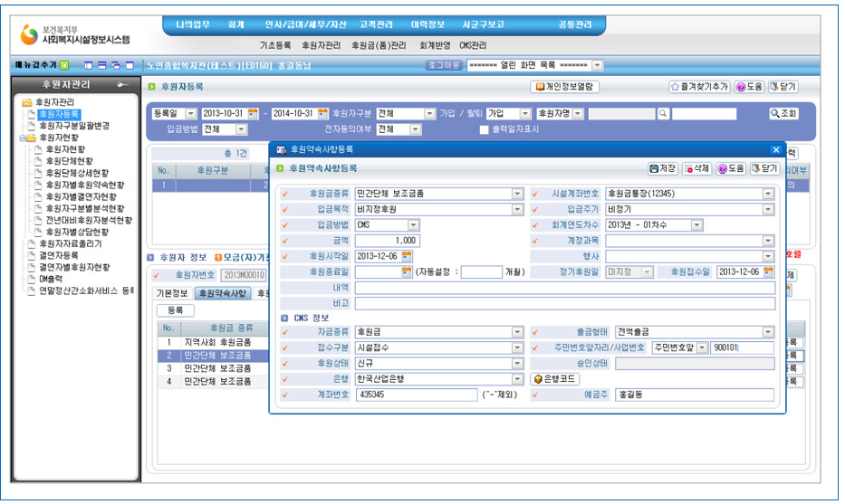Click blue arrow icon beside 후원자 정보
The width and height of the screenshot is (845, 504).
pos(150,257)
